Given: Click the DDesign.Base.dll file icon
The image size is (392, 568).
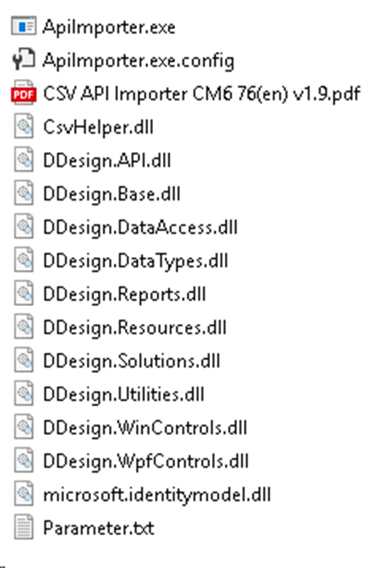Looking at the screenshot, I should pyautogui.click(x=24, y=193).
